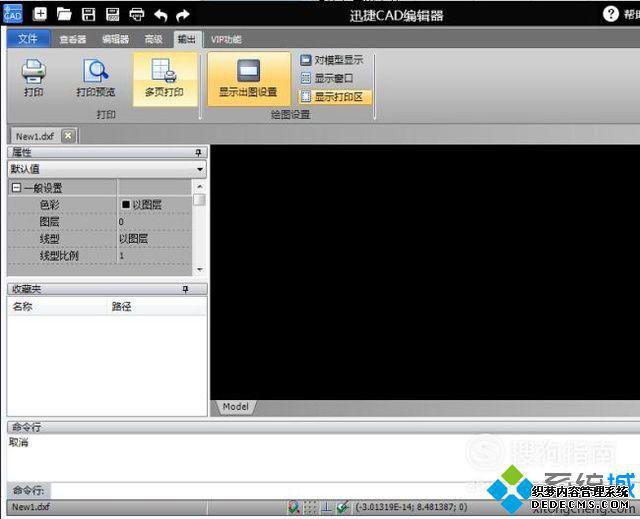The image size is (640, 519).
Task: Switch to the 编辑器 ribbon tab
Action: click(116, 39)
